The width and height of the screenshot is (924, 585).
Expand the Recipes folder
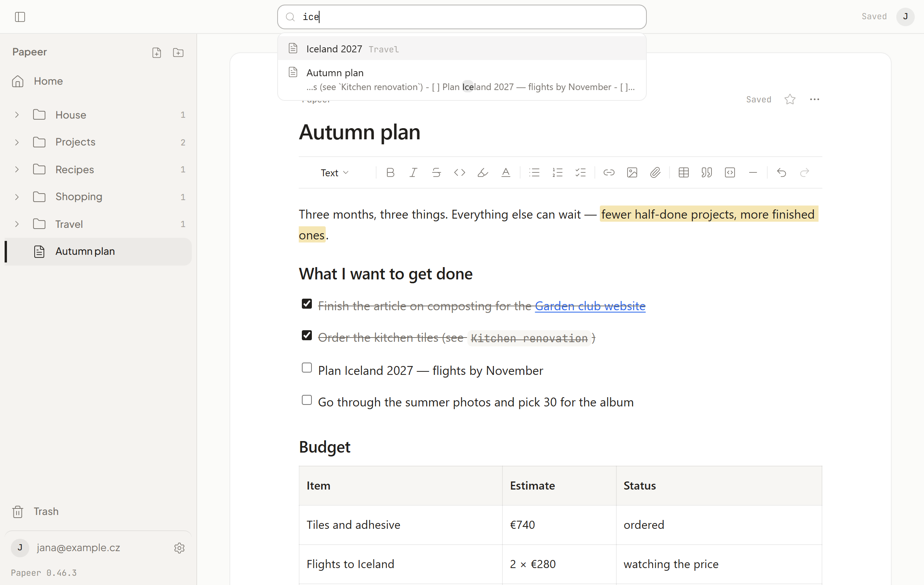[x=17, y=169]
